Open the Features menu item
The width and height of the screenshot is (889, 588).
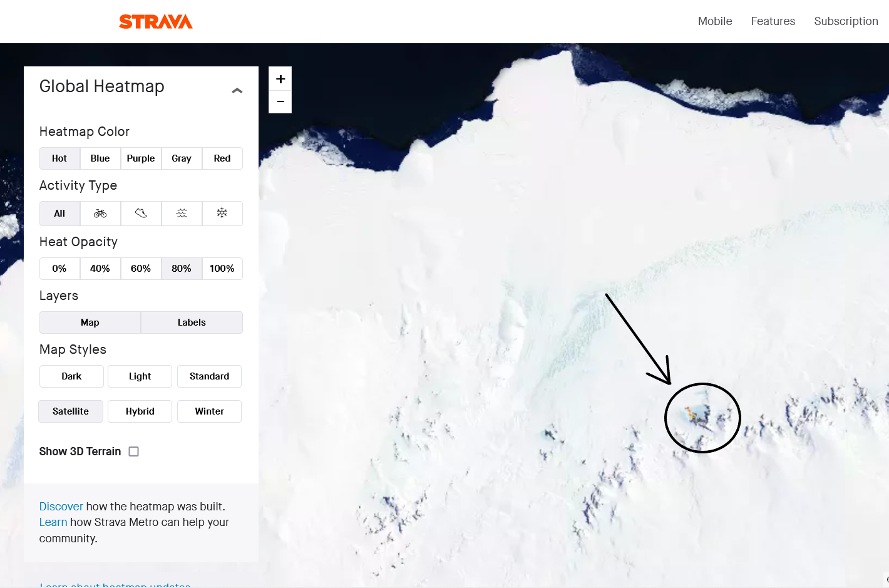(773, 21)
